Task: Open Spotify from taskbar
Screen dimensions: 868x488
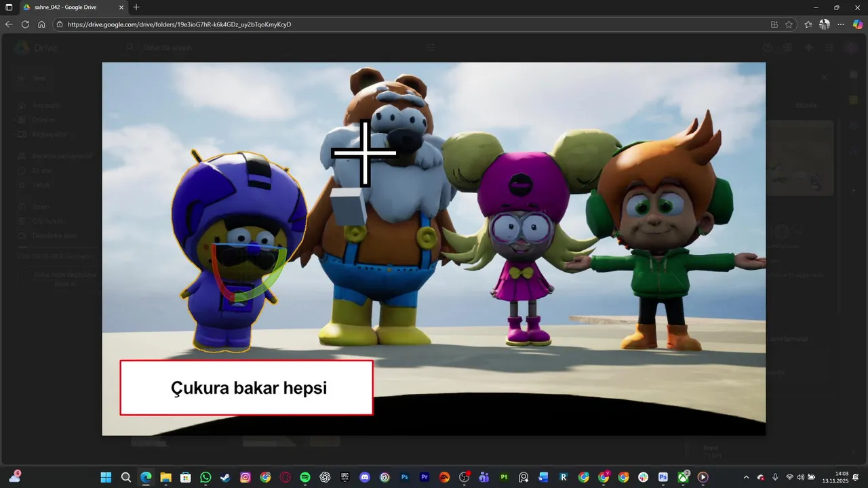Action: 305,477
